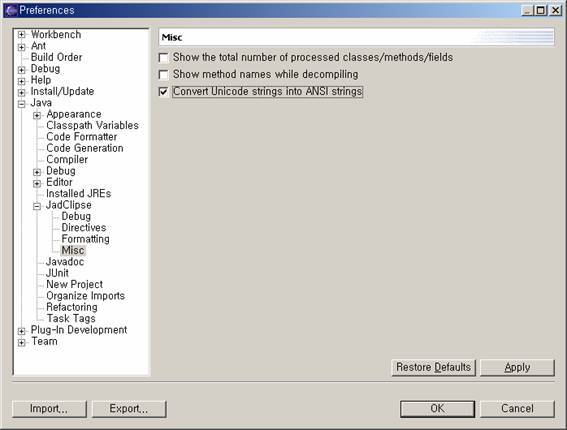The width and height of the screenshot is (567, 430).
Task: Select Classpath Variables preference page
Action: [93, 125]
